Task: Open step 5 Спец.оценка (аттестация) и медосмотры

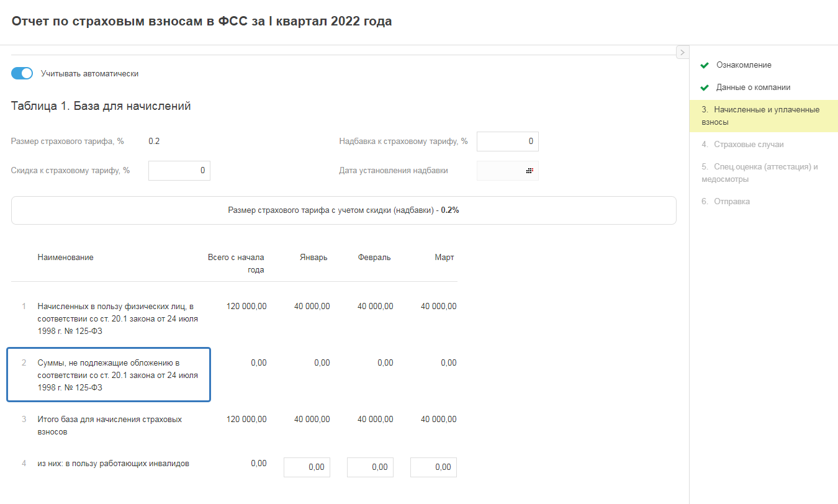Action: pos(760,173)
